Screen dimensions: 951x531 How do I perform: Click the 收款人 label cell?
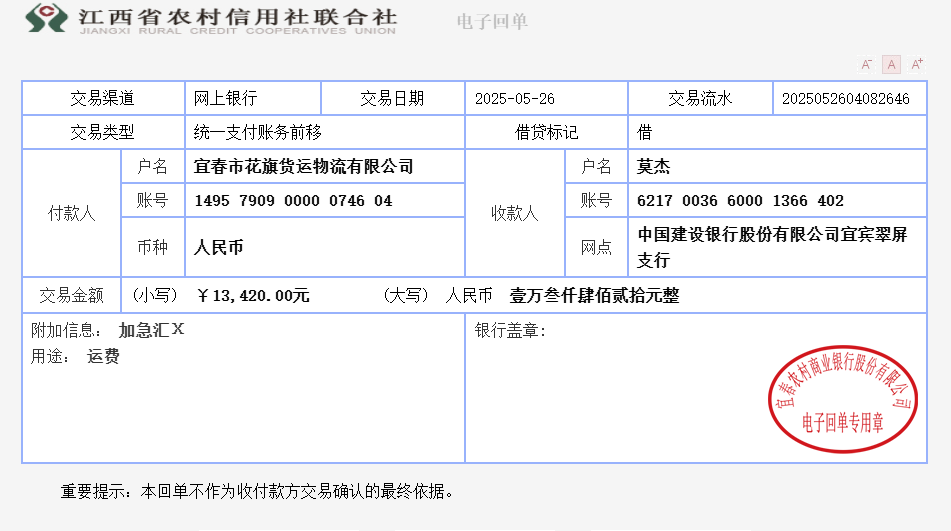(x=515, y=213)
